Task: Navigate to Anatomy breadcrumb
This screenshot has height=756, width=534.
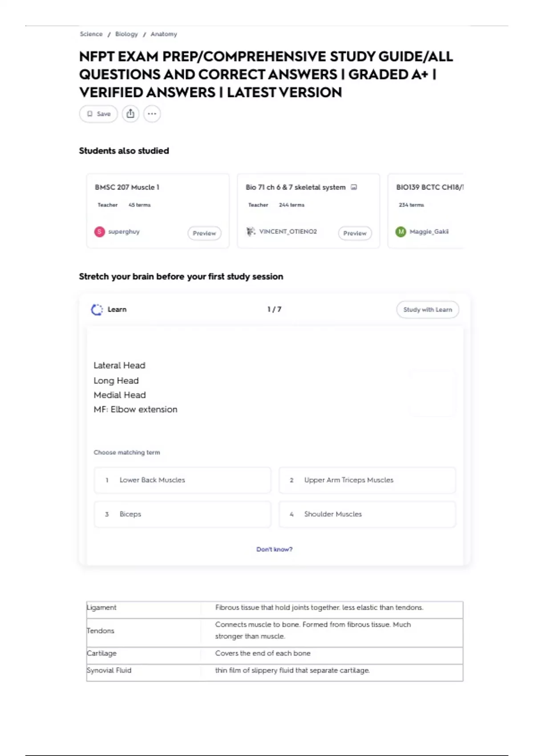Action: (x=164, y=34)
